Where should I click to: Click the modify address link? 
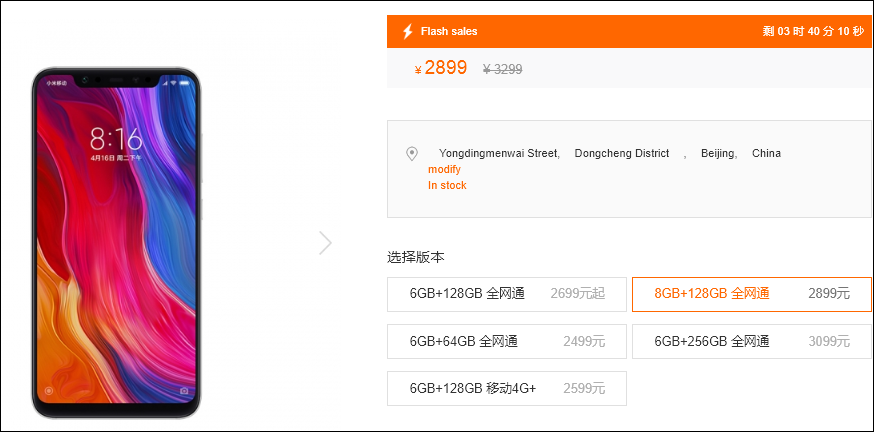[x=444, y=169]
